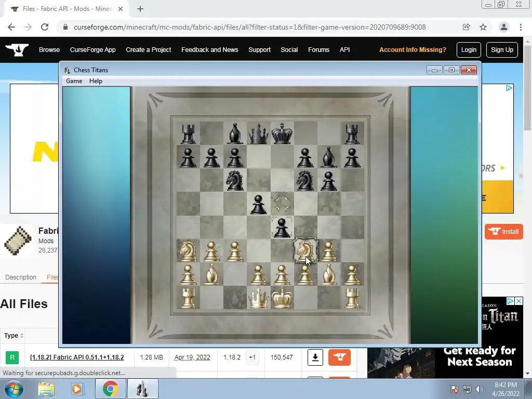This screenshot has width=532, height=399.
Task: Open CurseForge App nav link
Action: (x=92, y=49)
